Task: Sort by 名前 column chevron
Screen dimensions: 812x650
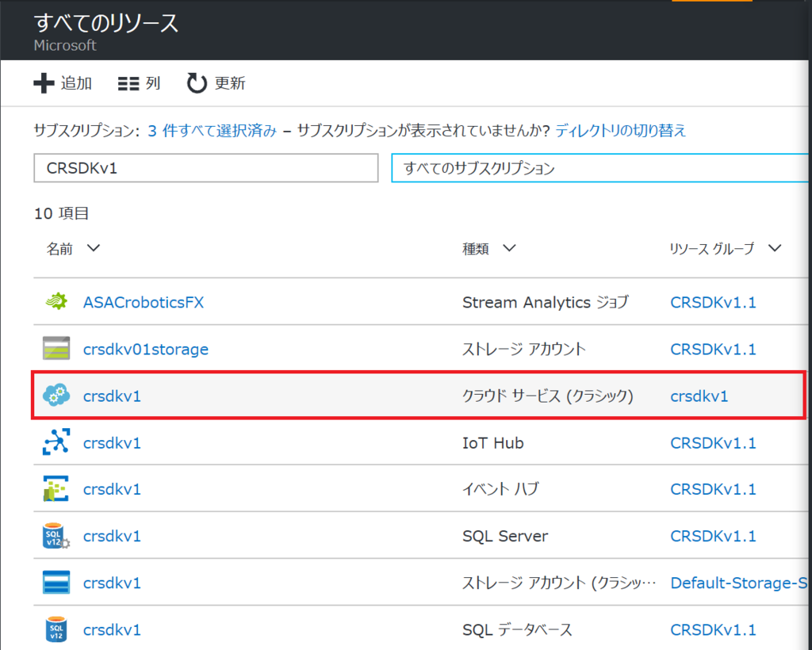Action: point(94,248)
